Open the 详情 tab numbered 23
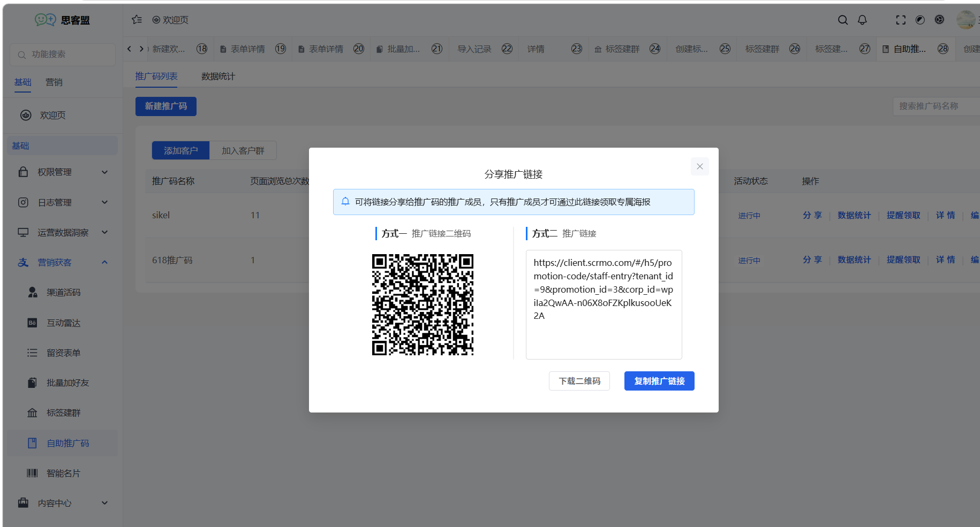980x527 pixels. pyautogui.click(x=553, y=49)
